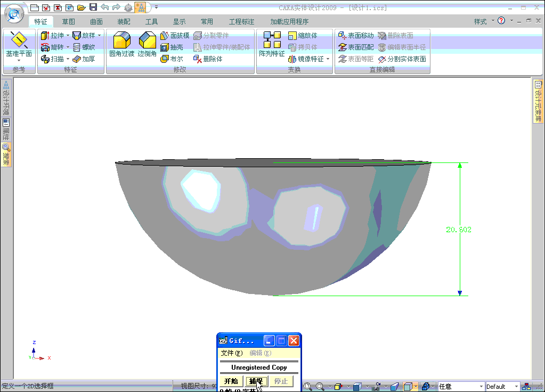The image size is (545, 392).
Task: Switch to the 草图 sketch tab
Action: coord(69,21)
